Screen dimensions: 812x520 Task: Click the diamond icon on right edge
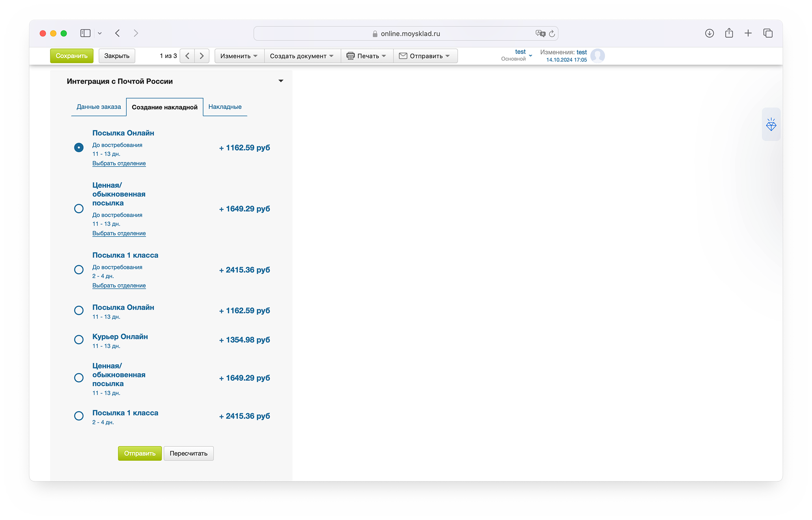pos(771,125)
